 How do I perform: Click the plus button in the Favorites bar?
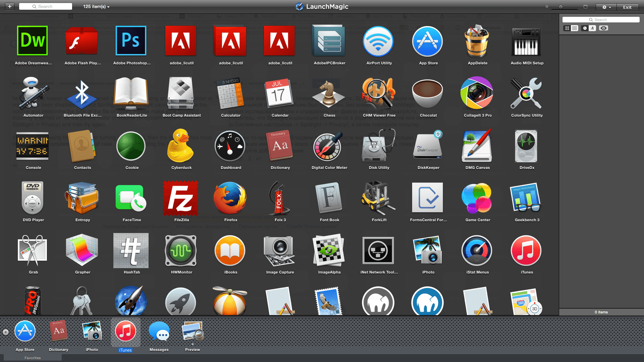(6, 332)
